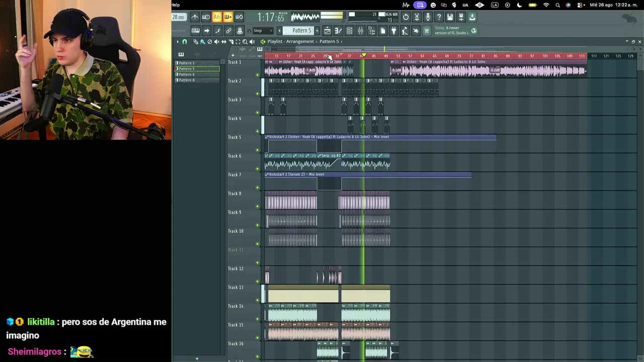
Task: Open the piano roll view icon
Action: [x=338, y=31]
